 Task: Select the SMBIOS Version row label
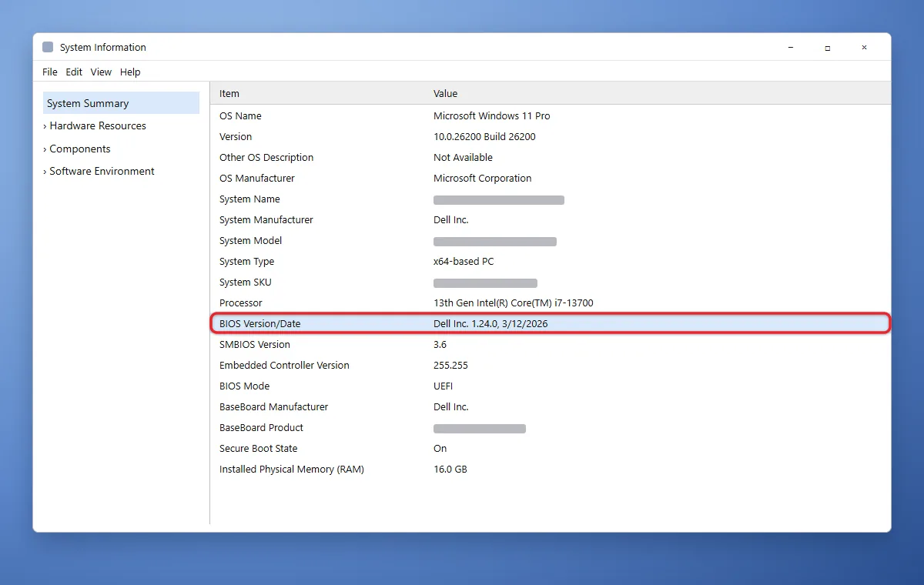255,344
